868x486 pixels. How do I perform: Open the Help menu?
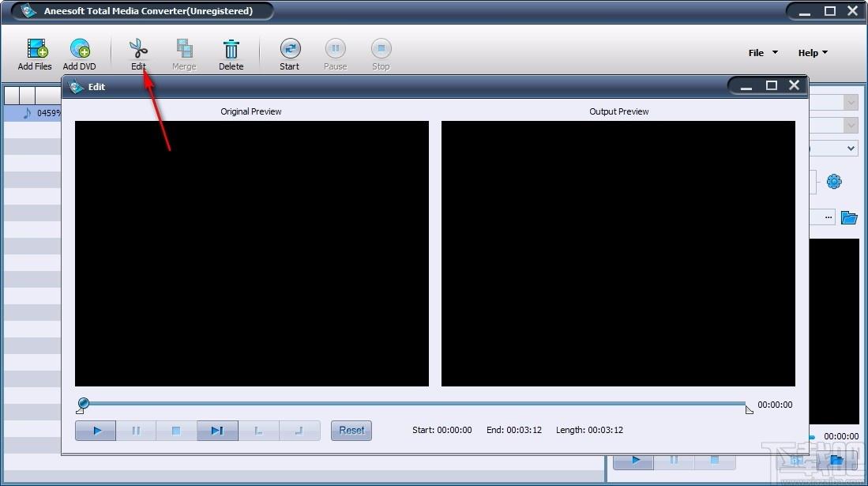tap(813, 53)
